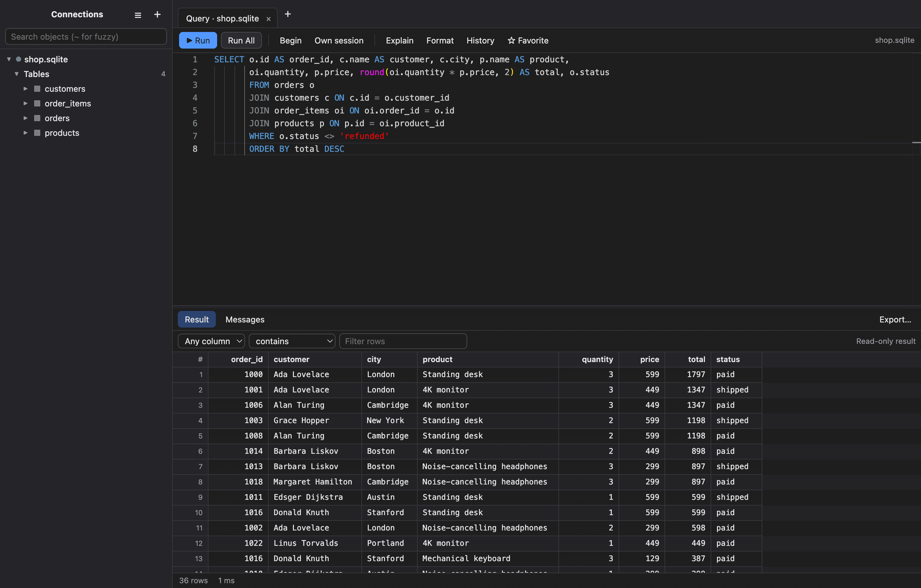
Task: Format the SQL query
Action: 440,41
